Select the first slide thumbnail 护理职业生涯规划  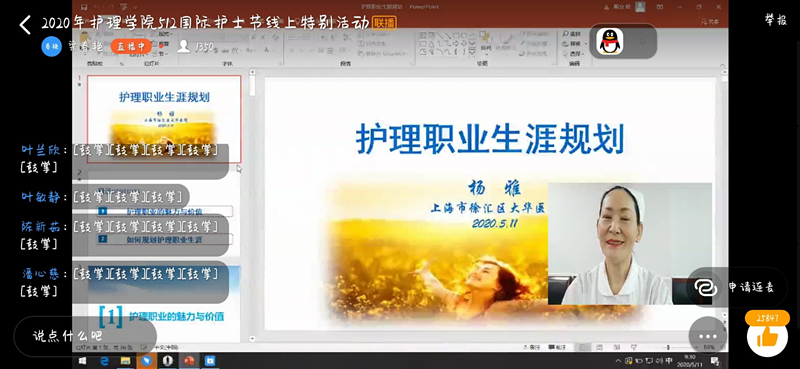click(164, 118)
